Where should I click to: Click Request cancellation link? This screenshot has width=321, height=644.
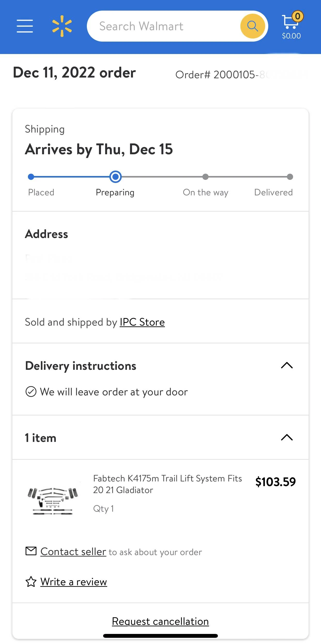[x=160, y=621]
